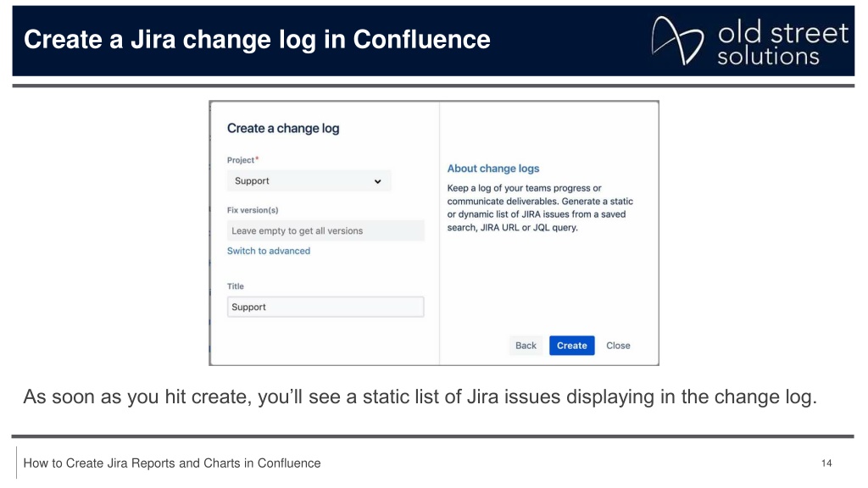Click the page number 14

(826, 463)
